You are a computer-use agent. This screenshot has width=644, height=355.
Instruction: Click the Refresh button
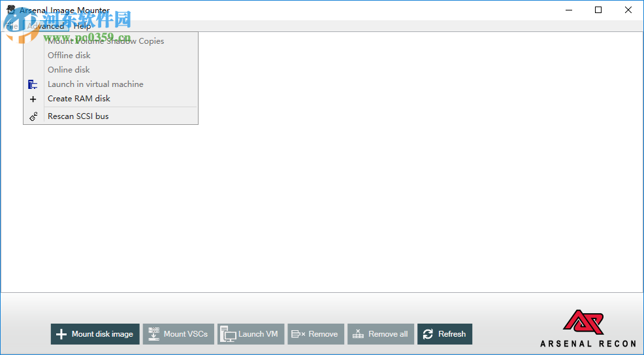tap(445, 334)
